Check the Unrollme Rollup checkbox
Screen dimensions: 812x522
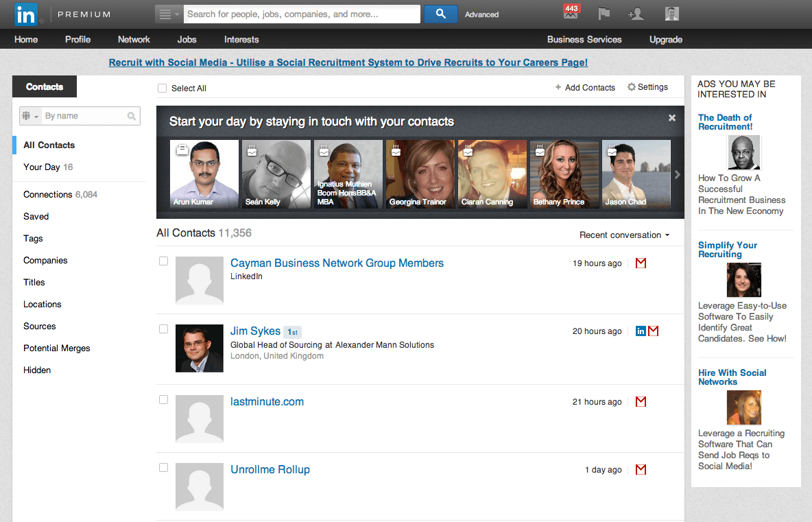click(164, 467)
